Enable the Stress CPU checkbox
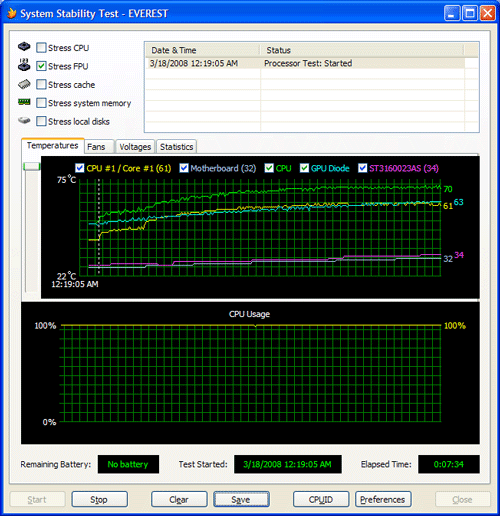Viewport: 500px width, 516px height. (41, 48)
